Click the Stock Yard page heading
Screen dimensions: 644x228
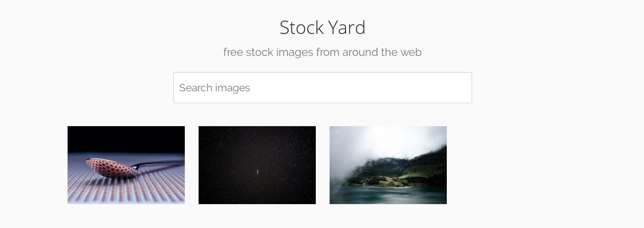pos(322,28)
